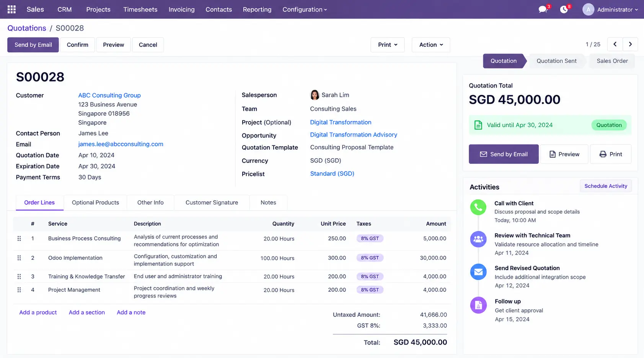Open the Customer Signature tab
This screenshot has height=358, width=644.
coord(212,203)
